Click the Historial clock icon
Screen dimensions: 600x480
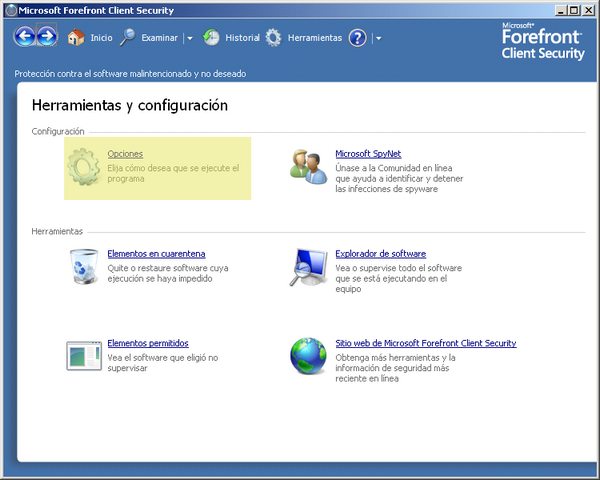tap(211, 38)
